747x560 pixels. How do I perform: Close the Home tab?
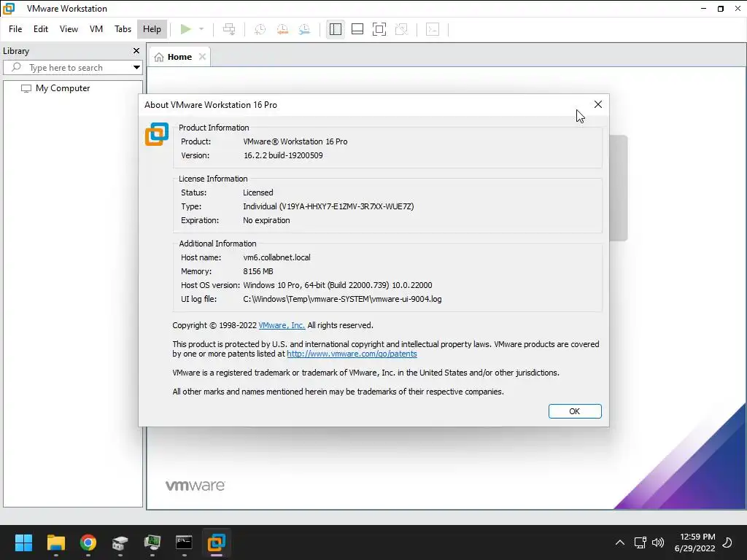point(203,57)
